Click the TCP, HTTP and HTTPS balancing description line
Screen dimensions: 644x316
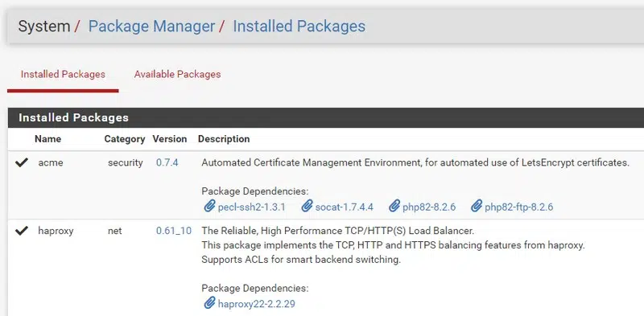point(393,245)
